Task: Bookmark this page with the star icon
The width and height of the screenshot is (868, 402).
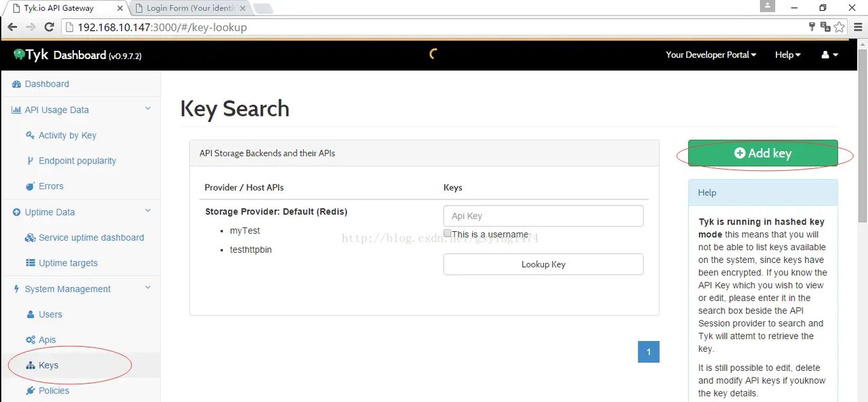Action: tap(840, 27)
